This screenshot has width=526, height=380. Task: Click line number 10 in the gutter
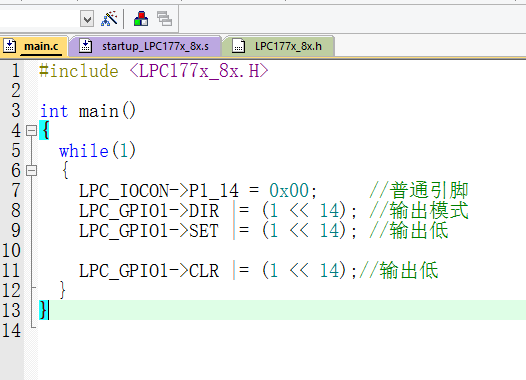(11, 251)
